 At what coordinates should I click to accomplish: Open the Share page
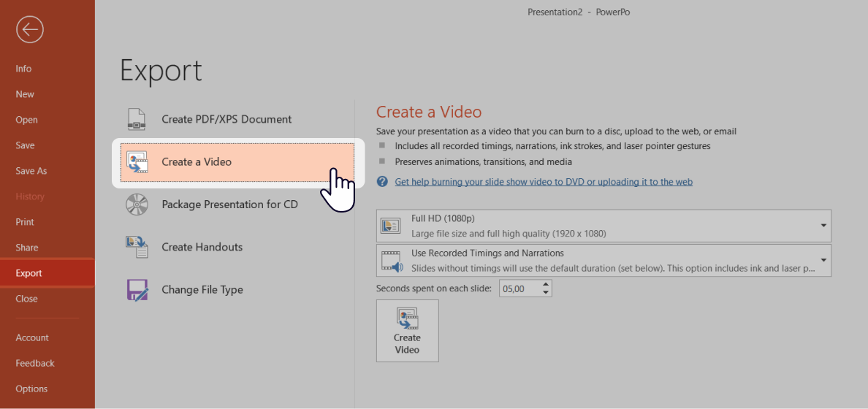click(x=27, y=248)
